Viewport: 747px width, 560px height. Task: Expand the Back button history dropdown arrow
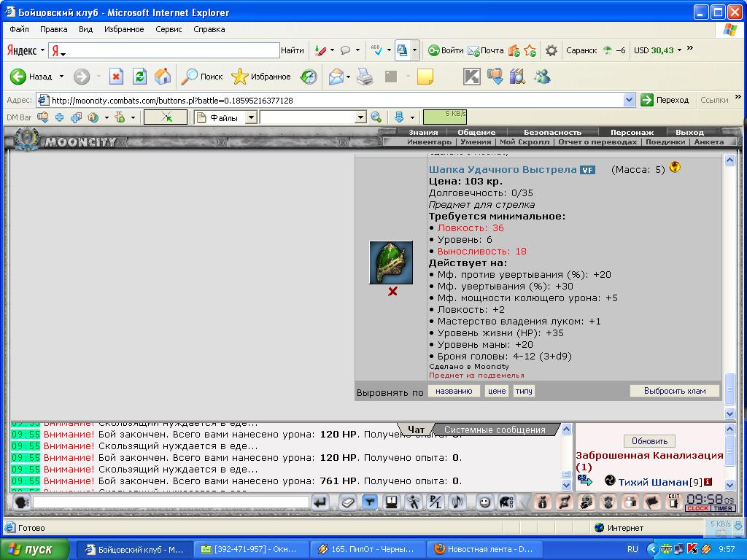tap(61, 76)
